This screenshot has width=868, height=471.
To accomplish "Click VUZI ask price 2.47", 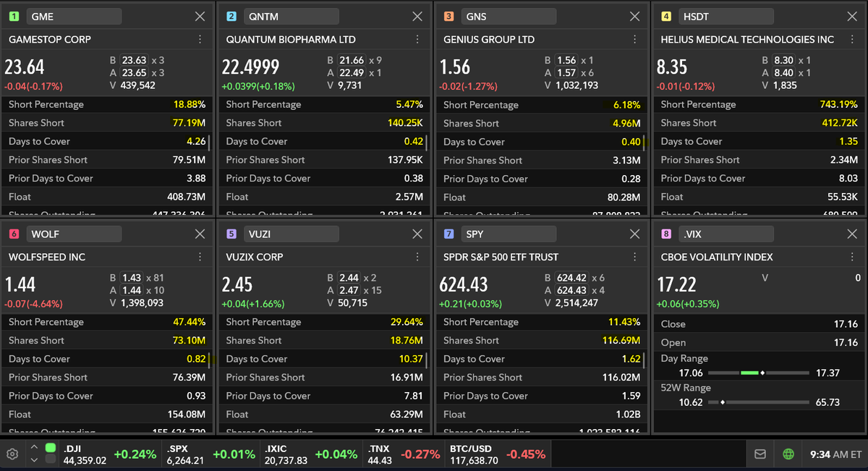I will (349, 290).
